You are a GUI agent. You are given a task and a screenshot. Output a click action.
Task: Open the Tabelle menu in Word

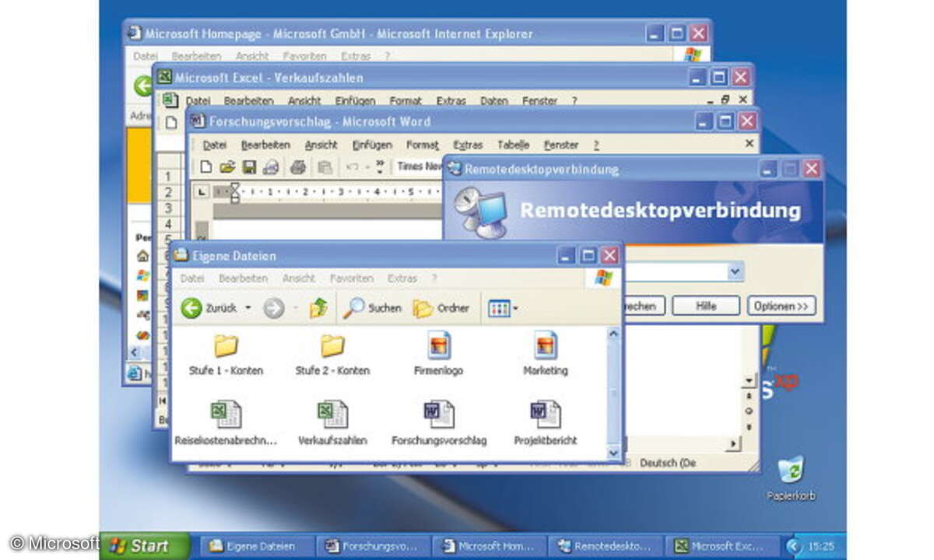(x=514, y=145)
